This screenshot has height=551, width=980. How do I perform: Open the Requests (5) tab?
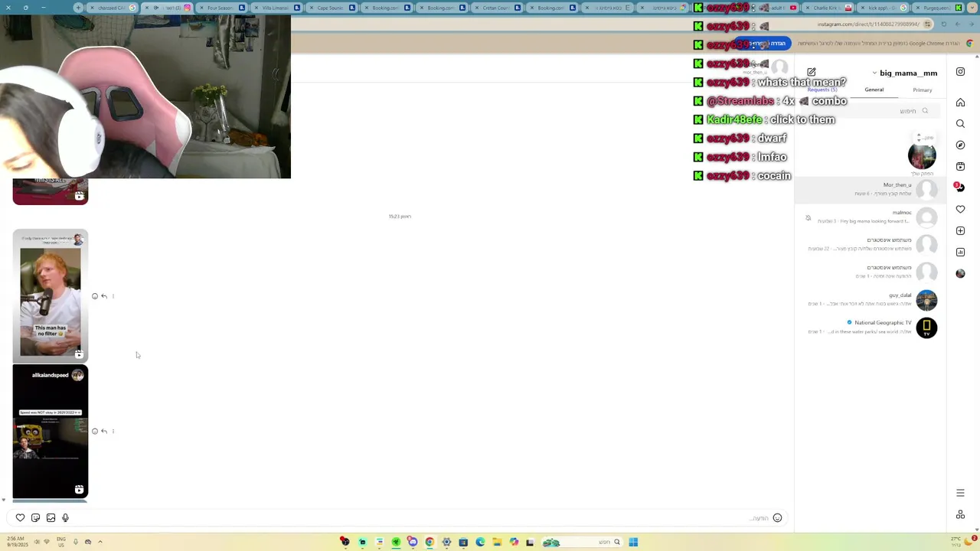point(822,90)
